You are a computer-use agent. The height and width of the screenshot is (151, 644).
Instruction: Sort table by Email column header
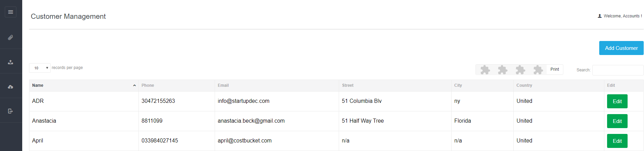pos(277,85)
